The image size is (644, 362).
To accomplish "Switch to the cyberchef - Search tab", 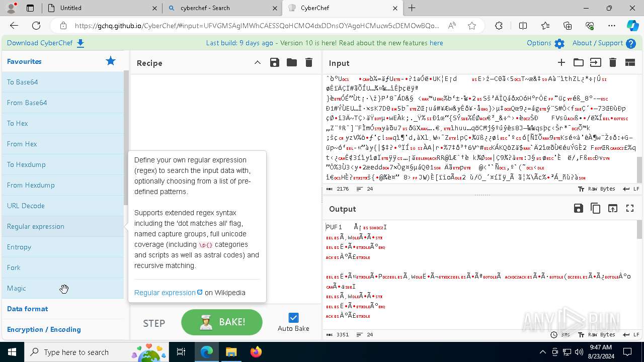I will tap(222, 8).
